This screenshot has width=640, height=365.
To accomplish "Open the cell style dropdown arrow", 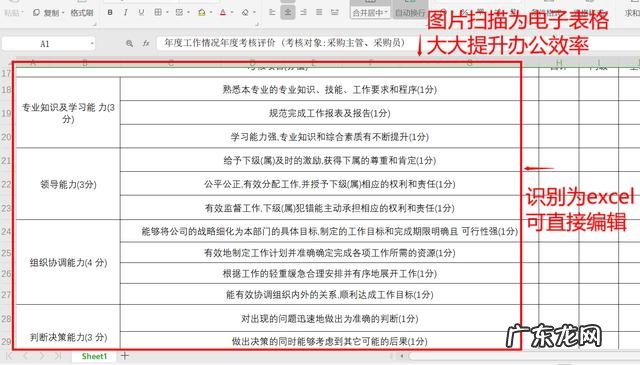I will pos(188,13).
